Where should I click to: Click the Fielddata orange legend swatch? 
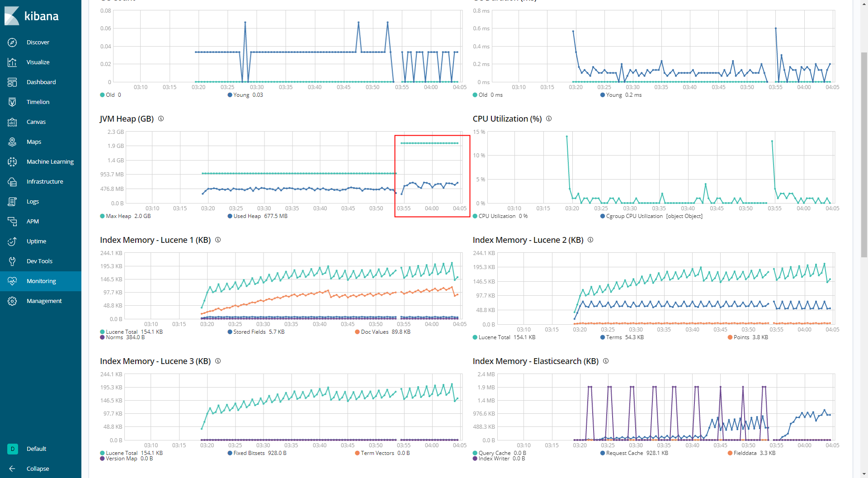coord(730,453)
